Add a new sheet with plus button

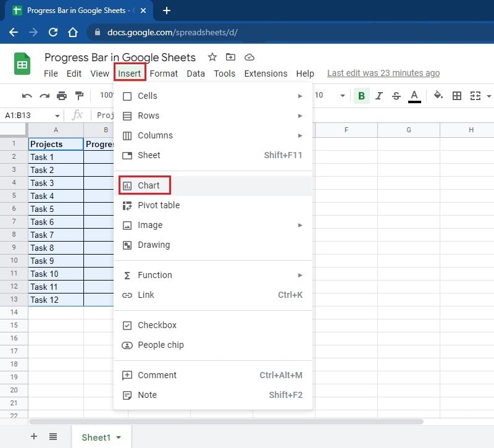(34, 437)
